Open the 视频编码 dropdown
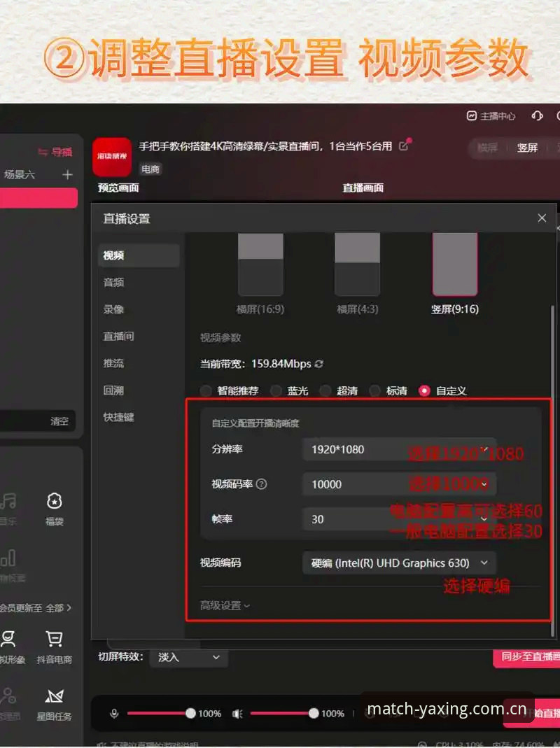 point(399,563)
